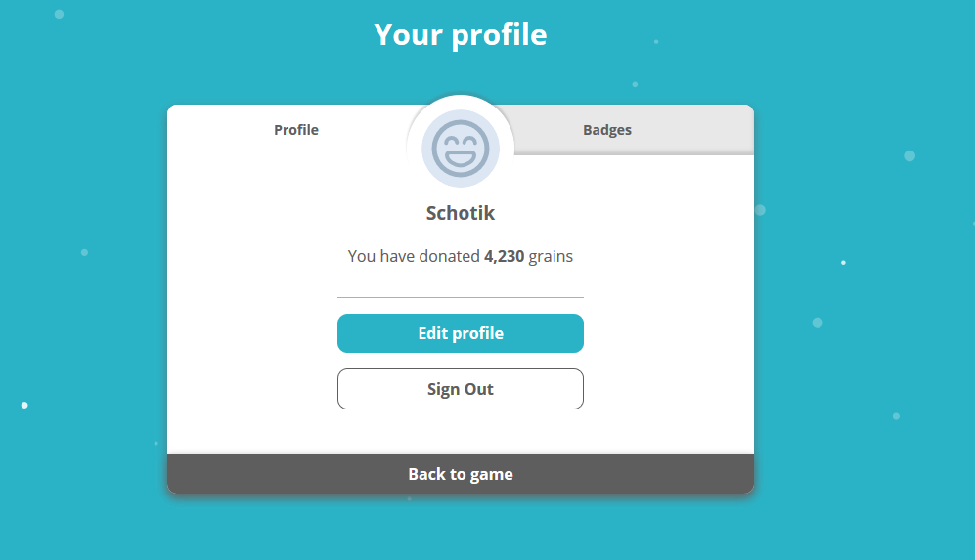Click the 4,230 grain count
Image resolution: width=975 pixels, height=560 pixels.
pyautogui.click(x=505, y=257)
